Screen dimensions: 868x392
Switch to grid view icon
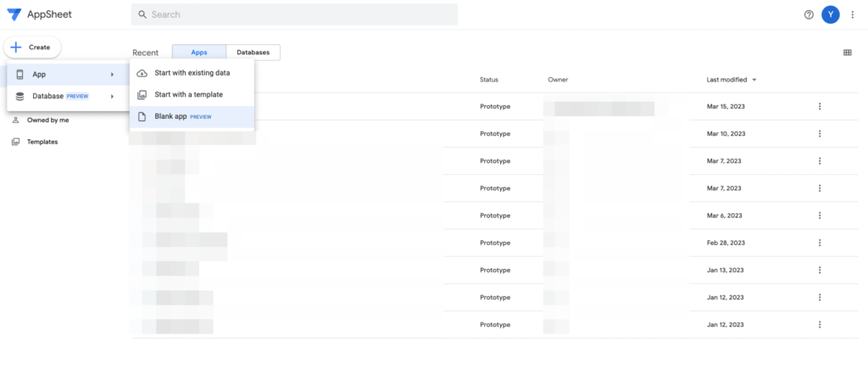point(847,53)
